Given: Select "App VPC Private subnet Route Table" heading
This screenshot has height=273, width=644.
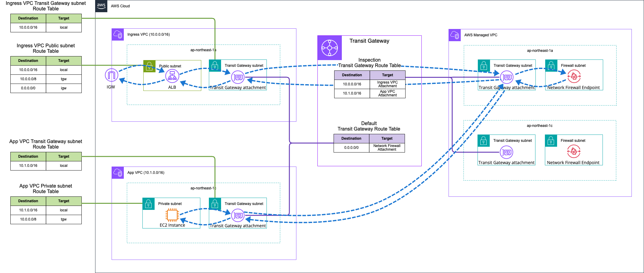Looking at the screenshot, I should (46, 189).
